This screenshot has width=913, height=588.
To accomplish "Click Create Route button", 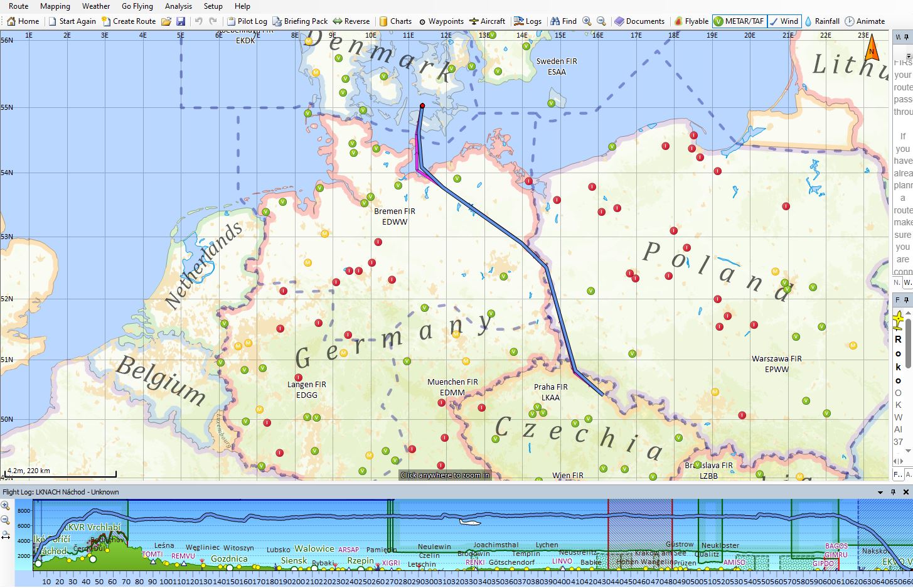I will (129, 21).
